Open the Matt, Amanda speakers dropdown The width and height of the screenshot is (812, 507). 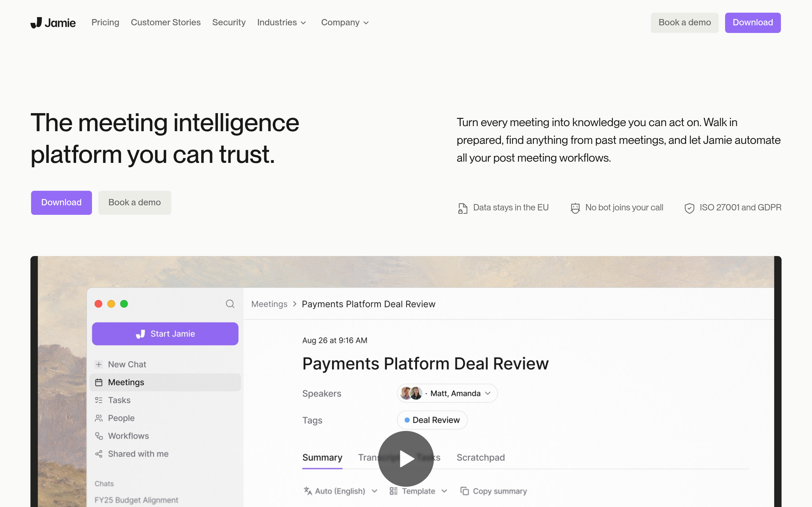pyautogui.click(x=447, y=393)
